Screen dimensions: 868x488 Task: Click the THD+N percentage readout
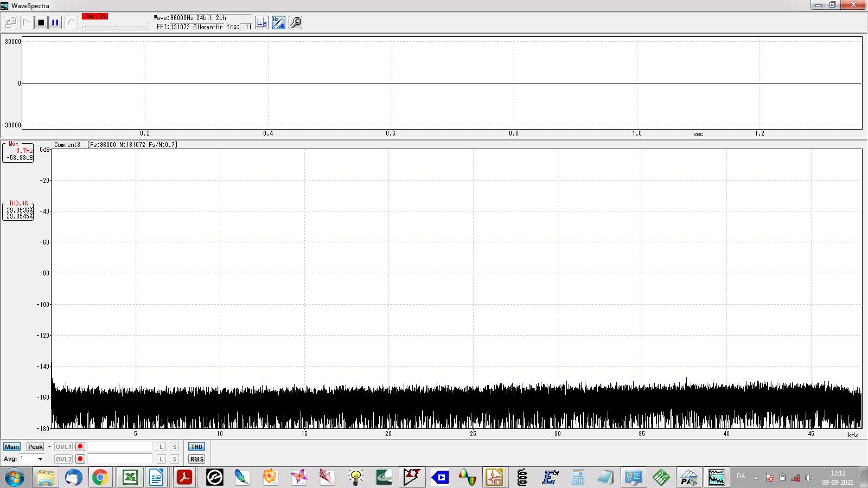18,210
